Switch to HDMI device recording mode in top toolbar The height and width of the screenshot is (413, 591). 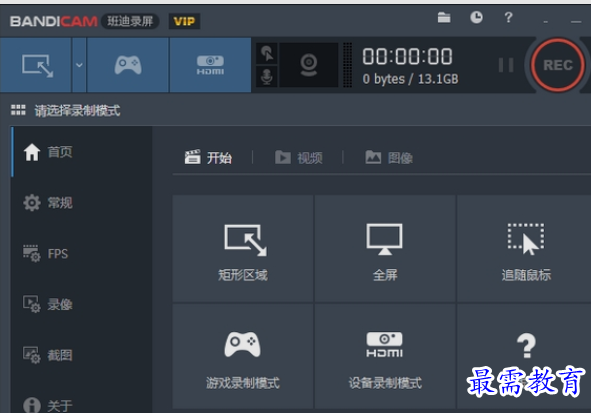click(210, 65)
